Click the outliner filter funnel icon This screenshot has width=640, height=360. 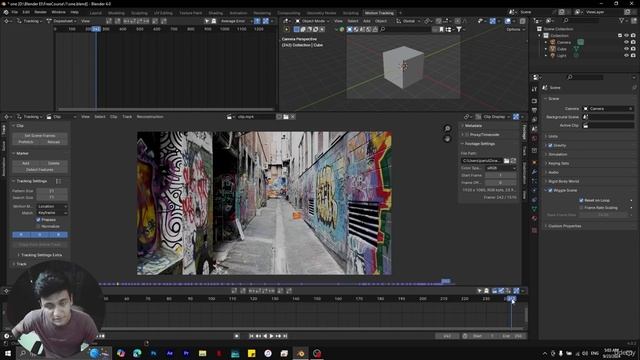[x=622, y=20]
